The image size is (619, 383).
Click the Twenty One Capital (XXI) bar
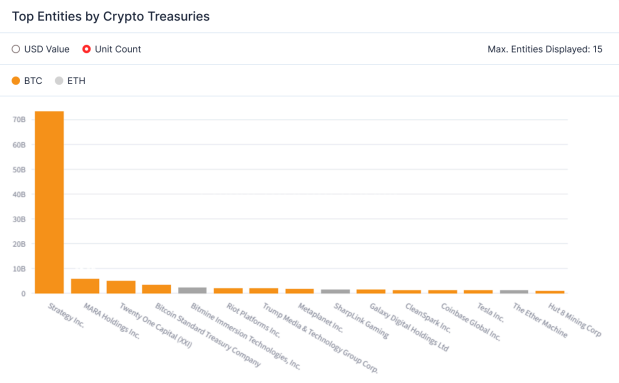tap(121, 287)
